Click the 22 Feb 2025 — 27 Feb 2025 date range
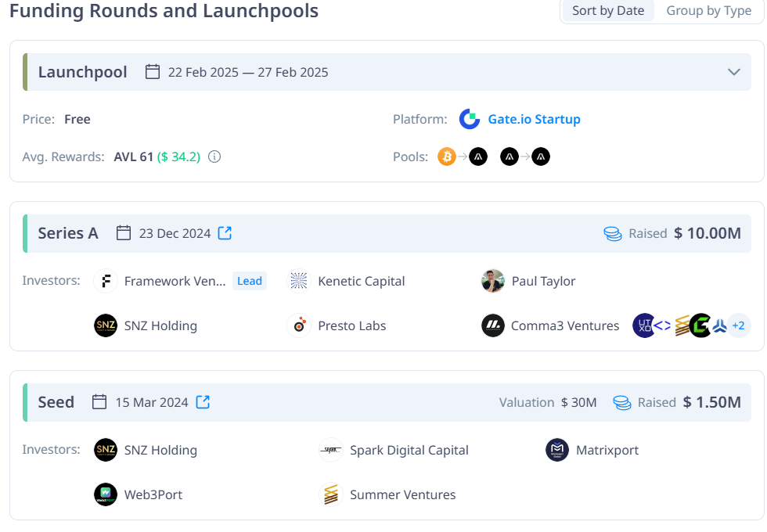Image resolution: width=767 pixels, height=532 pixels. (248, 72)
